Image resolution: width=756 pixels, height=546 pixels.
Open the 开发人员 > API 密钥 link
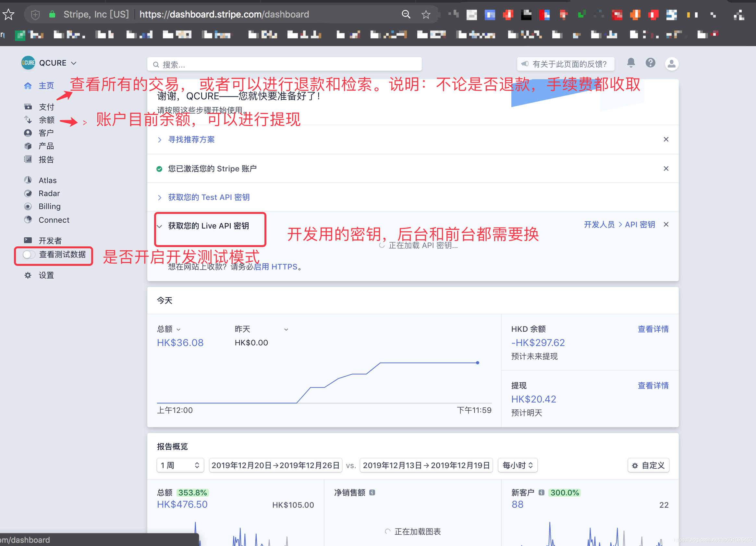(619, 225)
